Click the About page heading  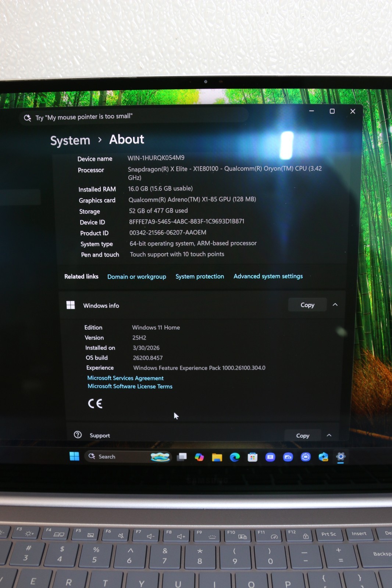click(x=127, y=139)
